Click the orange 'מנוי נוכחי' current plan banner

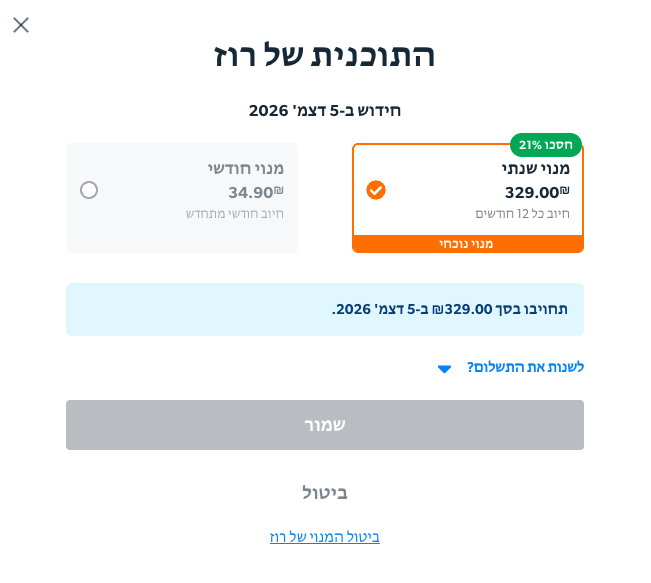[x=467, y=244]
